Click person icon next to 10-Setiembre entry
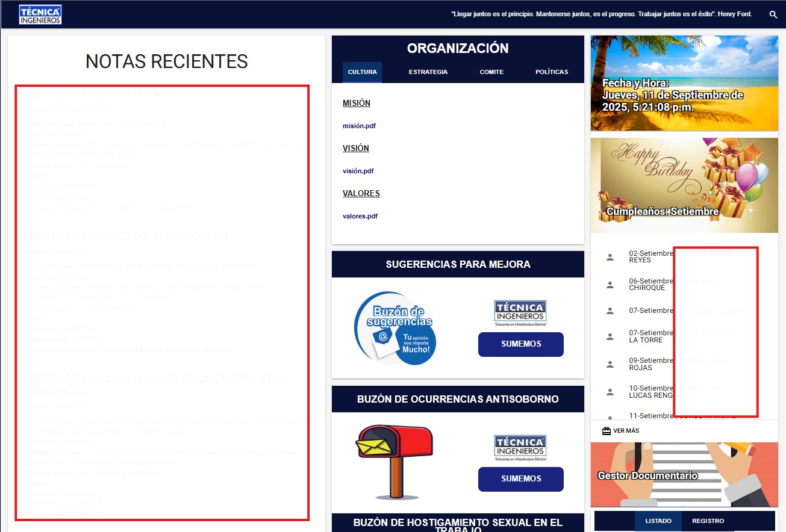Viewport: 786px width, 532px height. point(610,392)
